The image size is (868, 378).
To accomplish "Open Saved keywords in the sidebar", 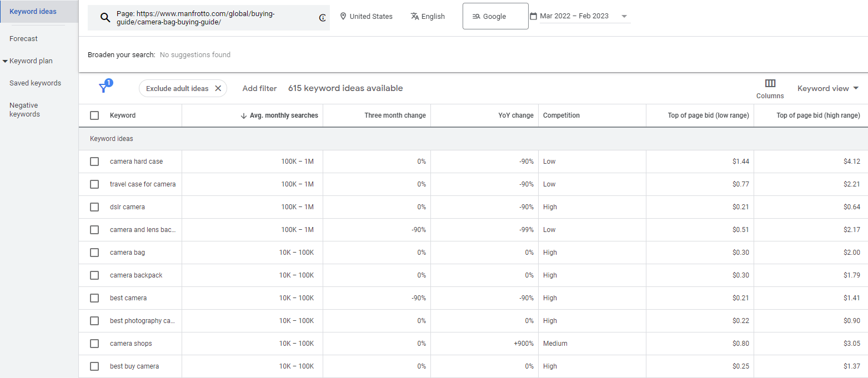I will pyautogui.click(x=35, y=83).
